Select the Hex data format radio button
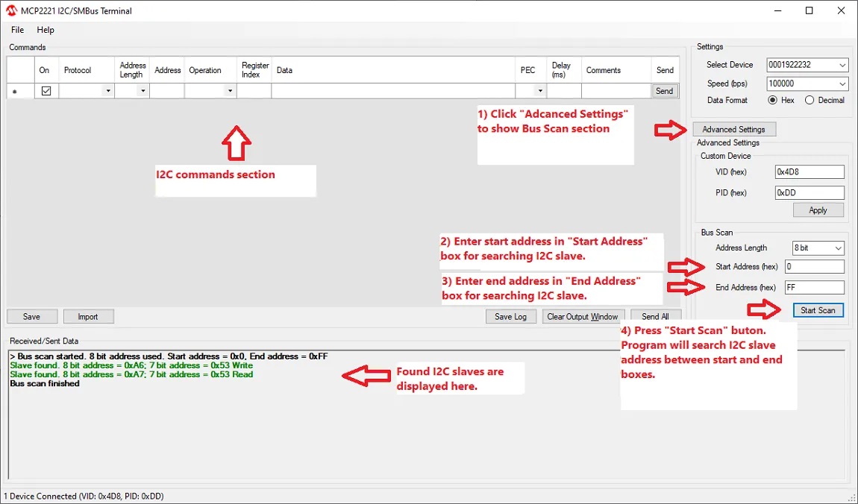This screenshot has height=504, width=858. pyautogui.click(x=773, y=100)
